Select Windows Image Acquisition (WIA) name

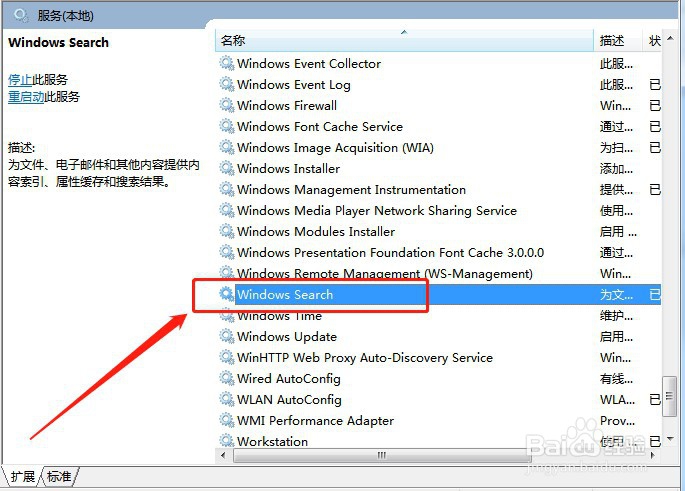336,148
